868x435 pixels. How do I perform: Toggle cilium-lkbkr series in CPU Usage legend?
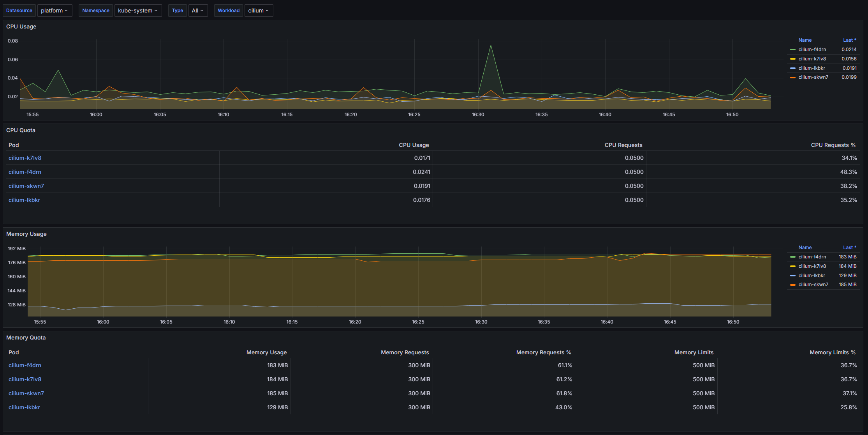(x=812, y=68)
